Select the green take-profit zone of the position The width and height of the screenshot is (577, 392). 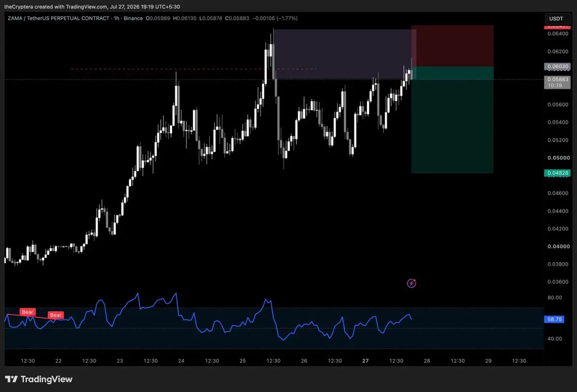point(452,120)
